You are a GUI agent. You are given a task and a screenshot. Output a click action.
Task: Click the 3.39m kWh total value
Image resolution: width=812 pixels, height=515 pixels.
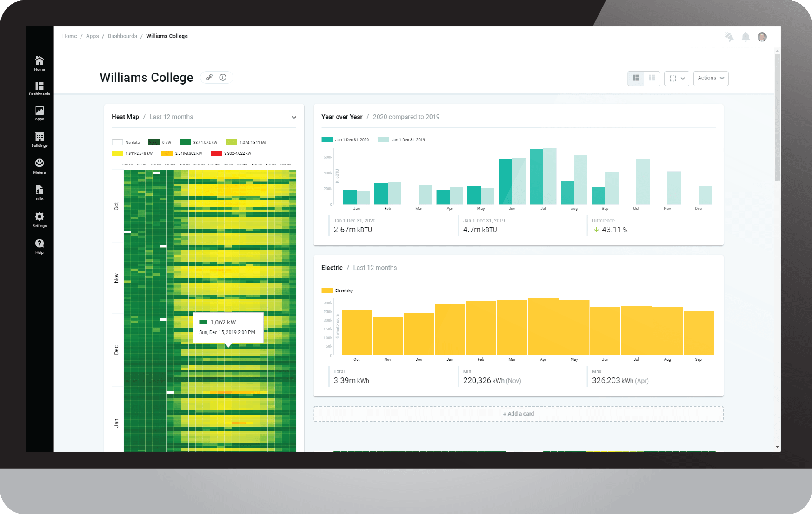click(x=352, y=381)
